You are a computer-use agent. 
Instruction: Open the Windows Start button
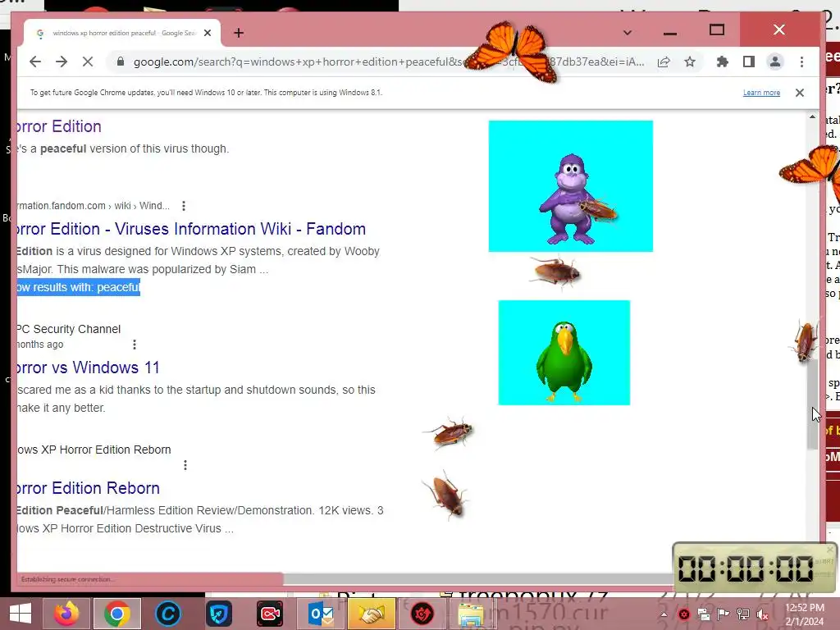[x=21, y=614]
